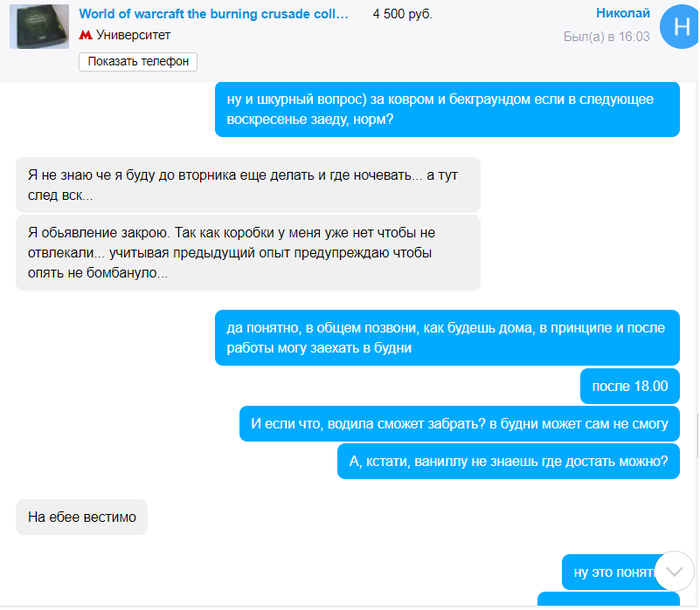Open the World of Warcraft listing thumbnail

(39, 26)
